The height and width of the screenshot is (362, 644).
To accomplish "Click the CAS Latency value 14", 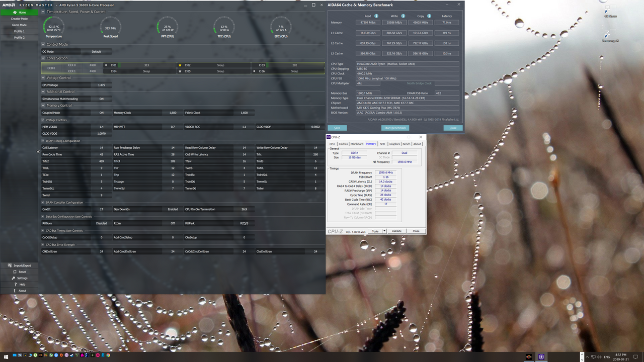I will coord(101,148).
